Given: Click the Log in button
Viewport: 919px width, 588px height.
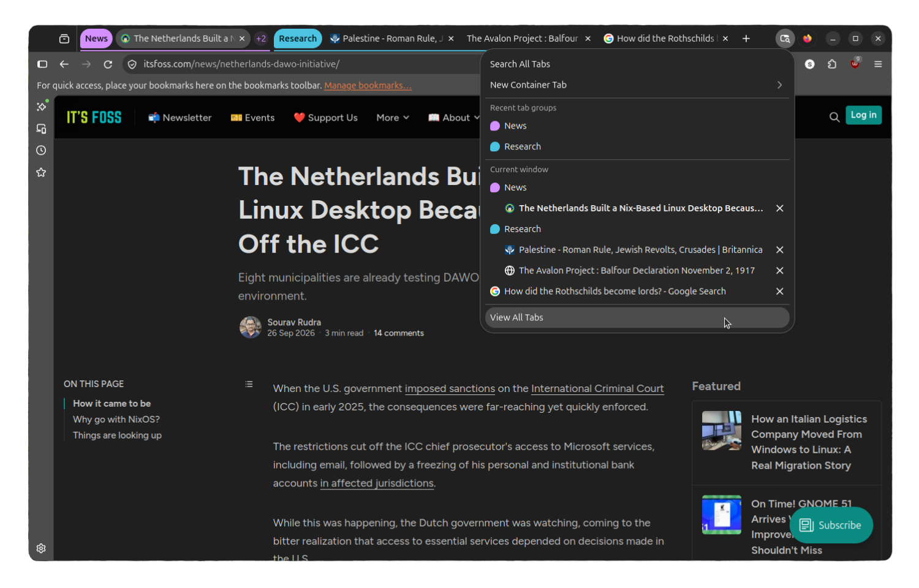Looking at the screenshot, I should tap(863, 115).
